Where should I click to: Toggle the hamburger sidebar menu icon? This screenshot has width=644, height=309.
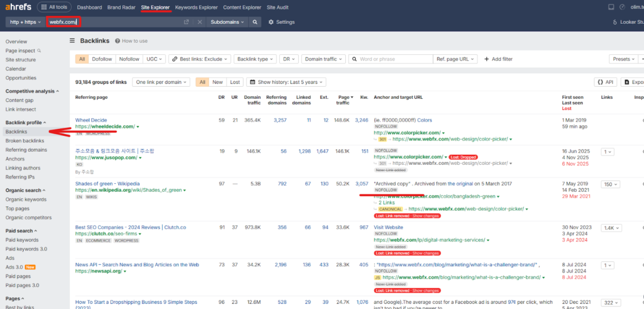tap(72, 41)
